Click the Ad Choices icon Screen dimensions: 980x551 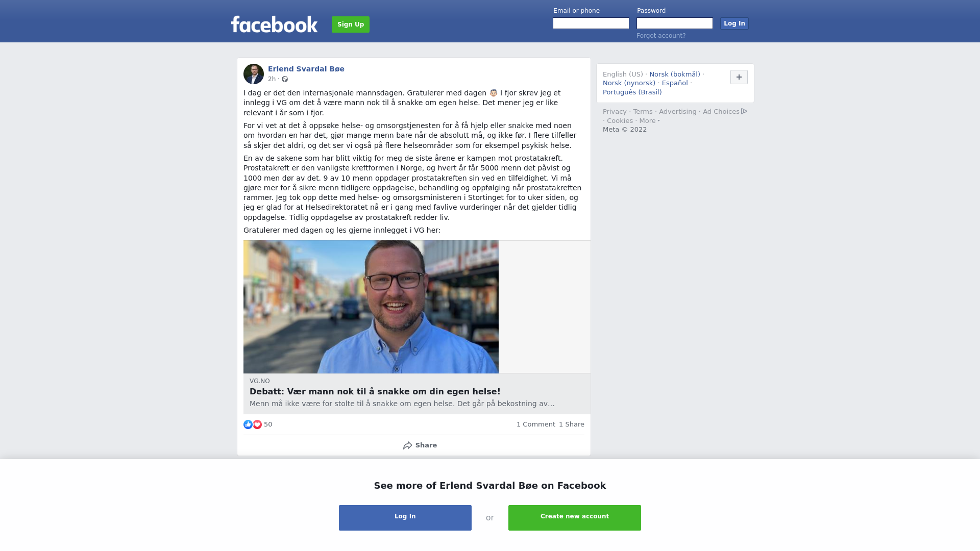(744, 111)
